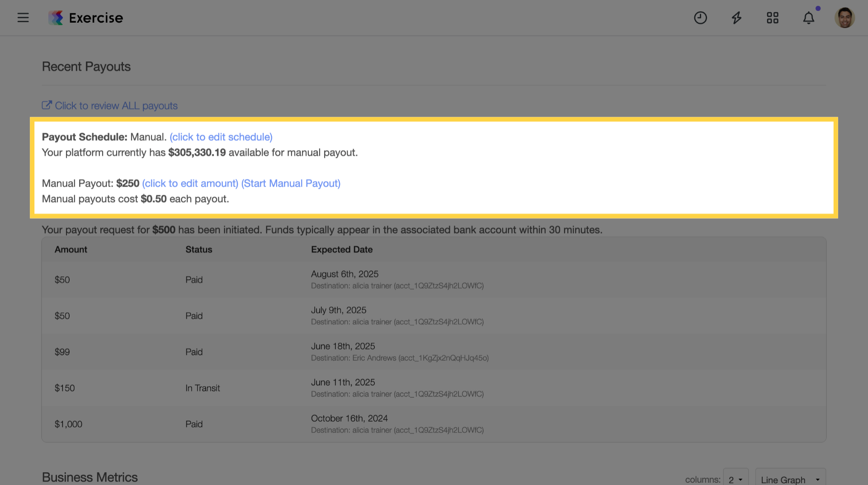Viewport: 868px width, 485px height.
Task: Click the Amount column header
Action: coord(71,250)
